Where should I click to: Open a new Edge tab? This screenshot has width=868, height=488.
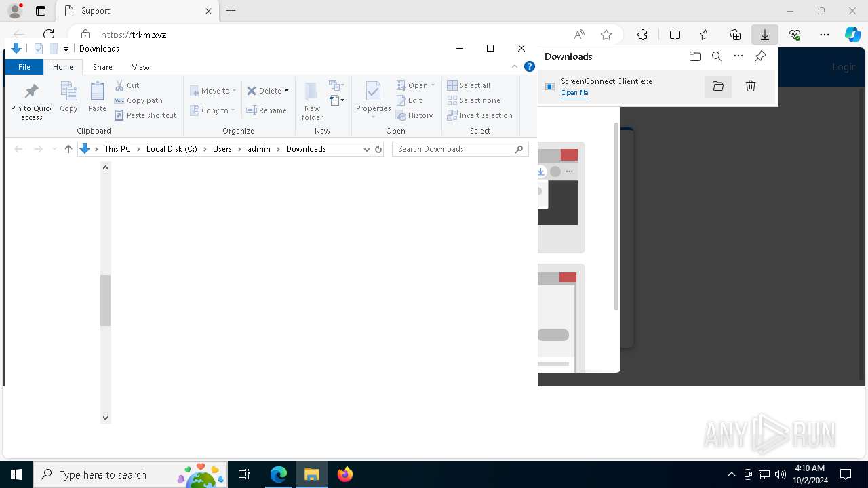click(x=231, y=11)
